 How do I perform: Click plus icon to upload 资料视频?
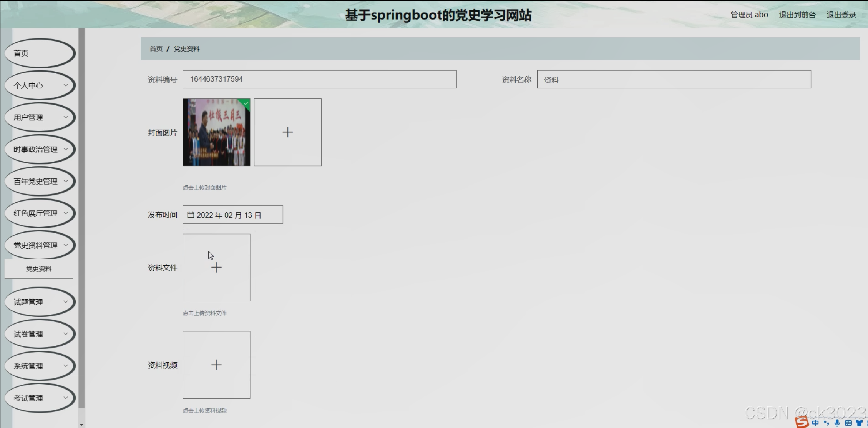216,365
